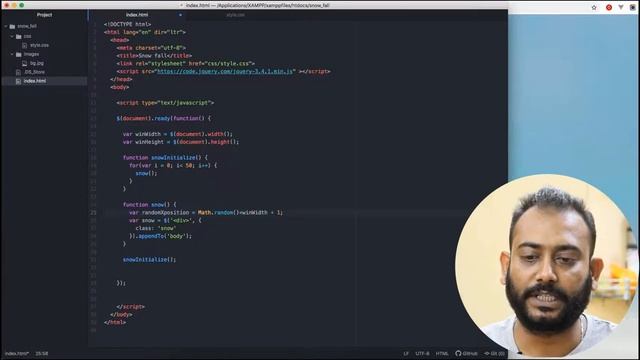Click the HTML grammar selector in the status bar

point(442,353)
